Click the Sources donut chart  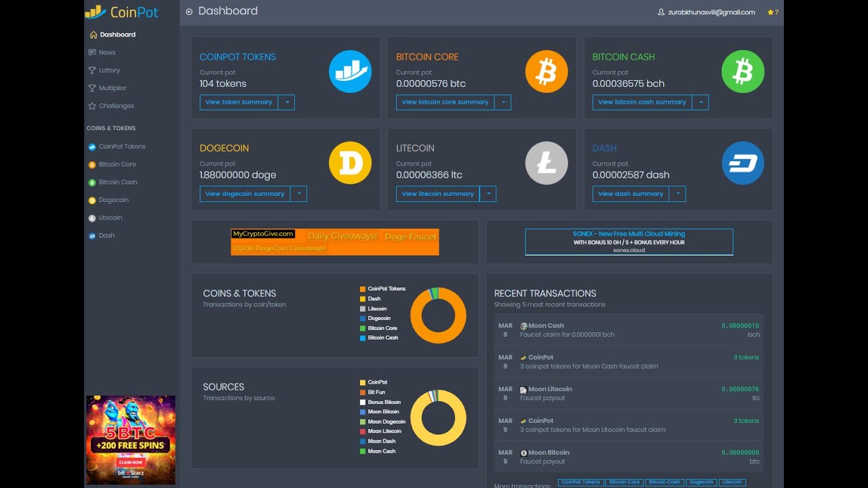click(438, 418)
